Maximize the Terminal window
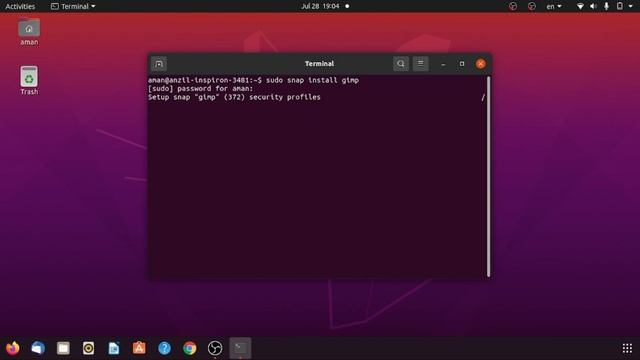This screenshot has height=360, width=640. pyautogui.click(x=462, y=64)
